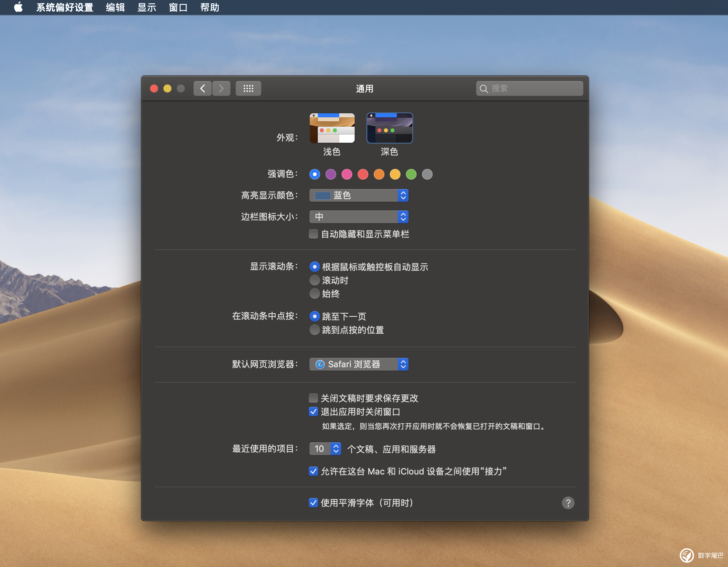Screen dimensions: 728x567
Task: Choose the orange accent color
Action: pyautogui.click(x=379, y=174)
